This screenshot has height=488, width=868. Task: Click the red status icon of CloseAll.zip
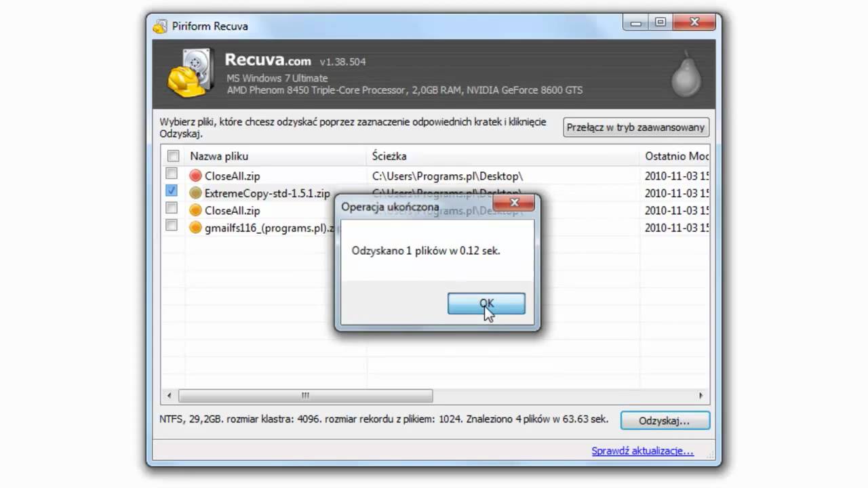(x=195, y=176)
